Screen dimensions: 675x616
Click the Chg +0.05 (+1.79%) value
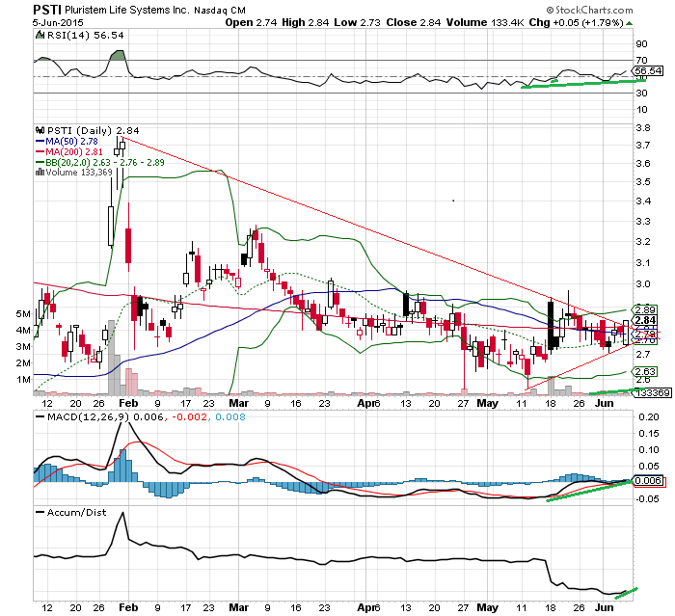tap(576, 22)
